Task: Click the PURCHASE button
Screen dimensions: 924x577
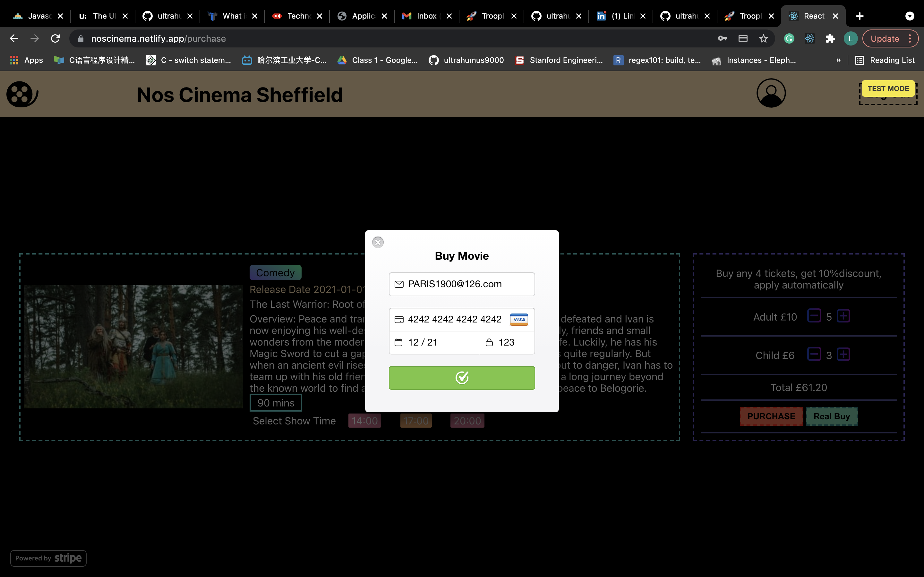Action: [771, 416]
